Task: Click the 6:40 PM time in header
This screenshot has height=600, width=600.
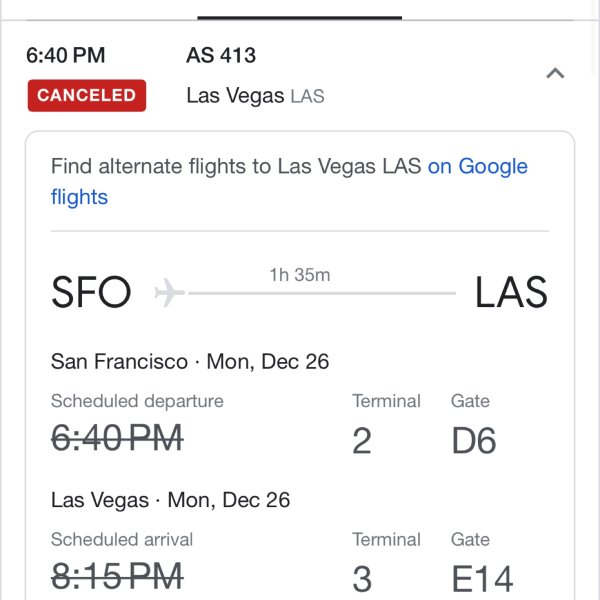Action: pos(65,55)
